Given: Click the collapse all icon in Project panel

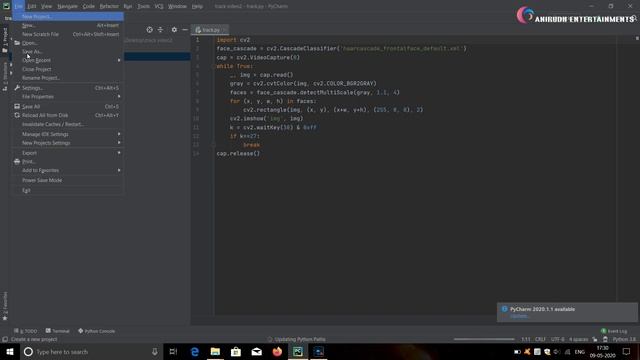Looking at the screenshot, I should [160, 30].
